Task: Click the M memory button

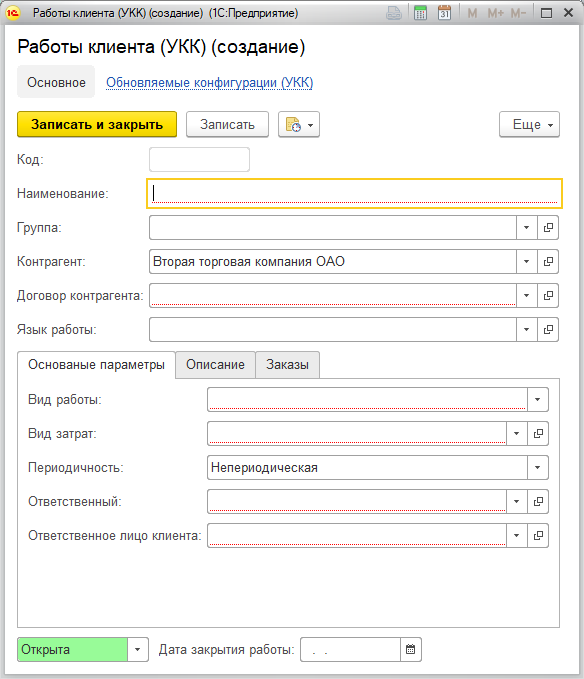Action: 472,13
